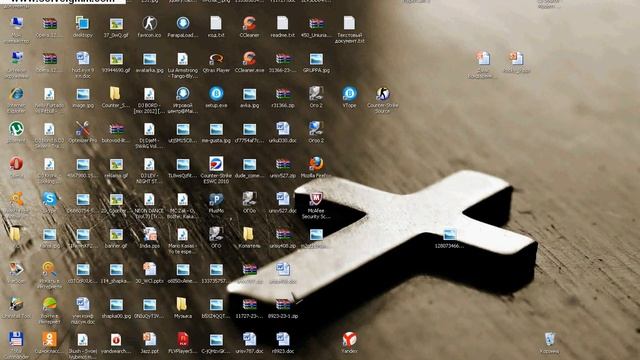Select the CCleaner.exe installer icon
The height and width of the screenshot is (360, 640).
[249, 59]
